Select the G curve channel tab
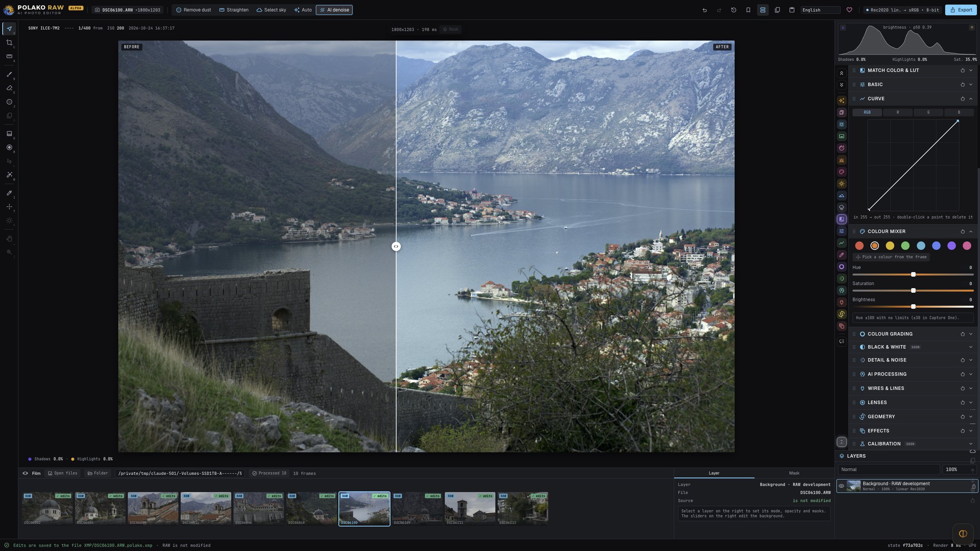The image size is (980, 551). (x=928, y=112)
